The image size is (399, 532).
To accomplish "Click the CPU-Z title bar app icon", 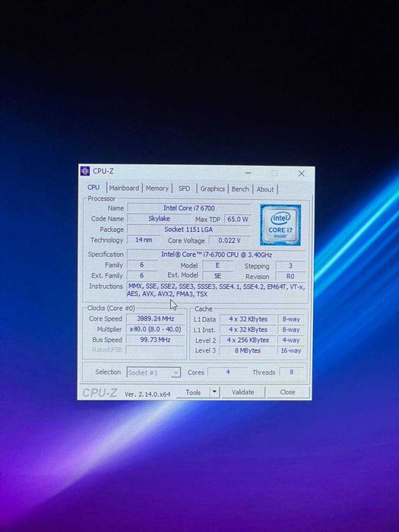I will (x=85, y=171).
